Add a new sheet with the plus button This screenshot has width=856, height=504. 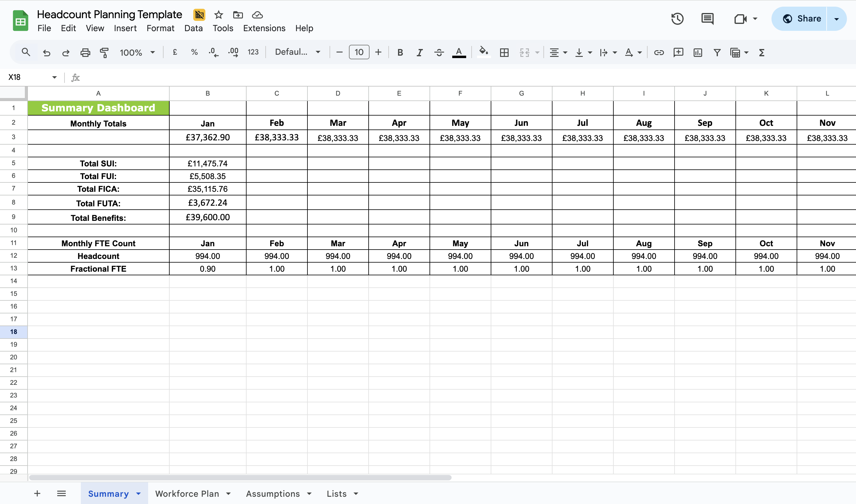tap(37, 493)
